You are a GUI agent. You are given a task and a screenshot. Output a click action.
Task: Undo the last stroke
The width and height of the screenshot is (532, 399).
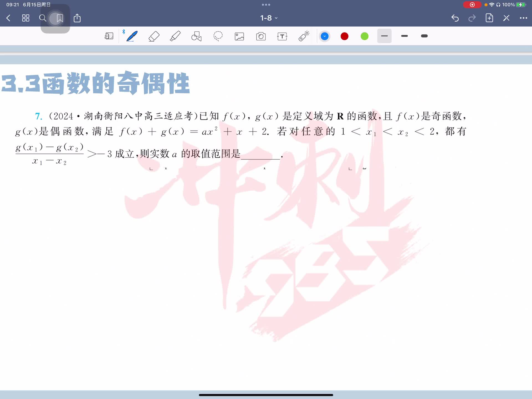click(x=455, y=18)
